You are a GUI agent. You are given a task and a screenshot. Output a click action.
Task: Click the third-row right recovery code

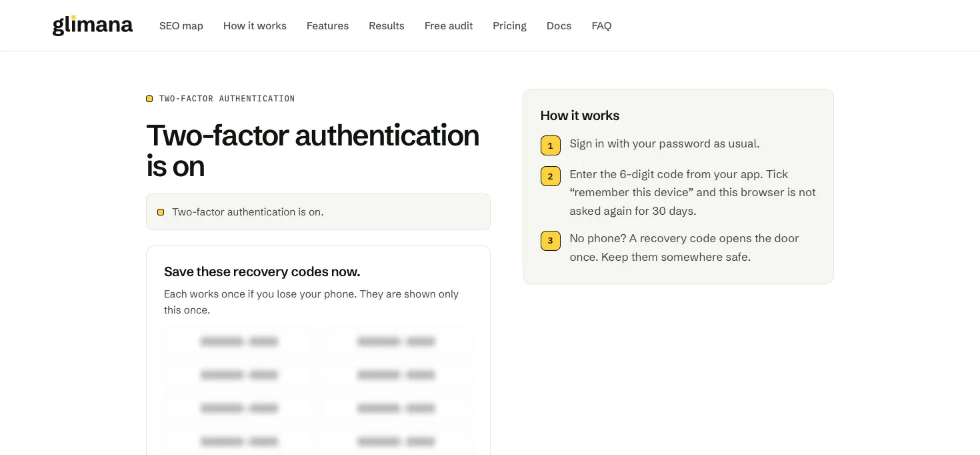(x=396, y=408)
